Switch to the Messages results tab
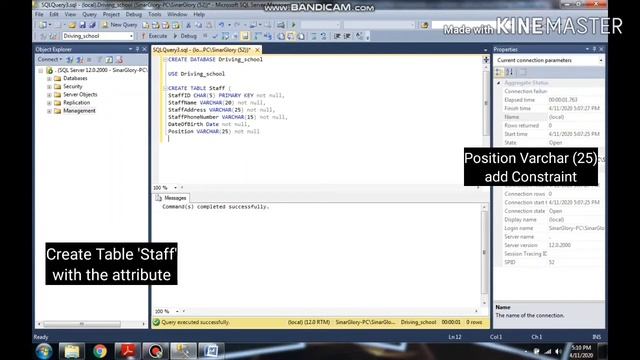This screenshot has height=360, width=640. click(171, 198)
